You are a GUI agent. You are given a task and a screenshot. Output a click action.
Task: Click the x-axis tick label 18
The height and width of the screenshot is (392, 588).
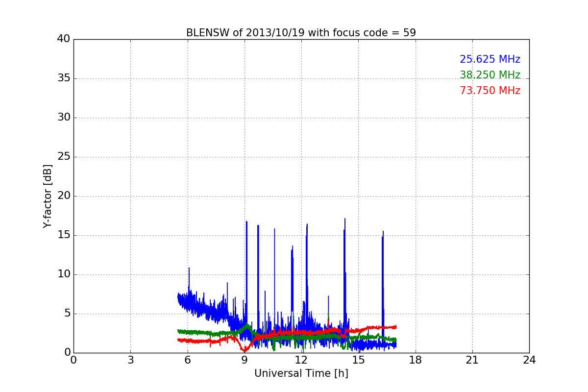click(x=416, y=360)
